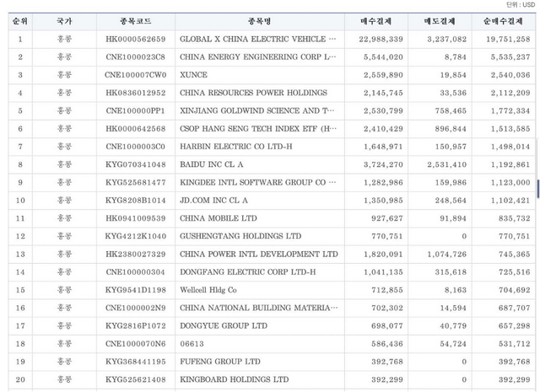Click stock code KYG525621408
Screen dimensions: 540x392
pyautogui.click(x=136, y=379)
